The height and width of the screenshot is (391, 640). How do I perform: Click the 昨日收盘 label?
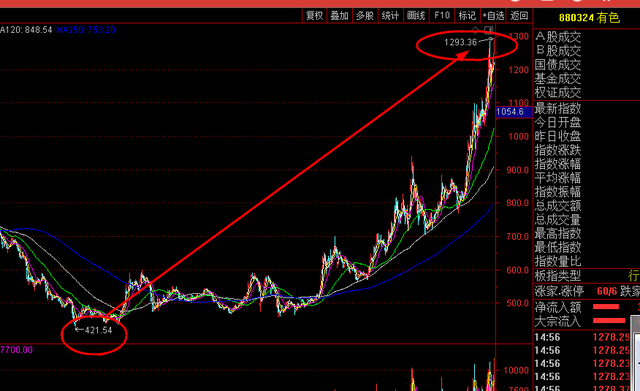[x=558, y=136]
